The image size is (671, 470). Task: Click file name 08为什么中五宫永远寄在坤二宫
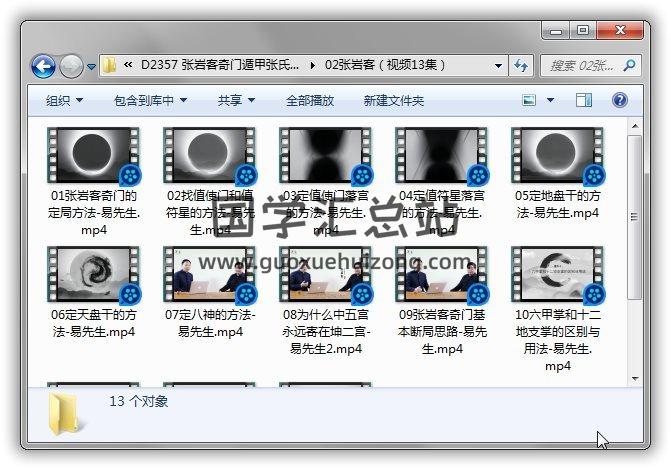[x=326, y=332]
